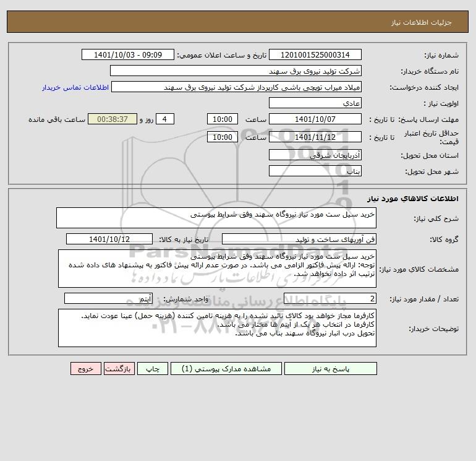Click the quantity field showing 2
Viewport: 476px width, 461px height.
[330, 298]
